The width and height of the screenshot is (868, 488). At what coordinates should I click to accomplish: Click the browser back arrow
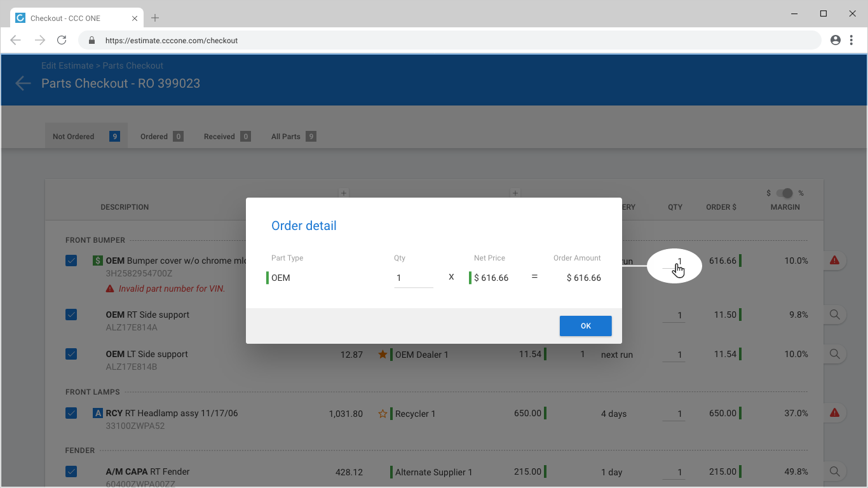click(16, 40)
